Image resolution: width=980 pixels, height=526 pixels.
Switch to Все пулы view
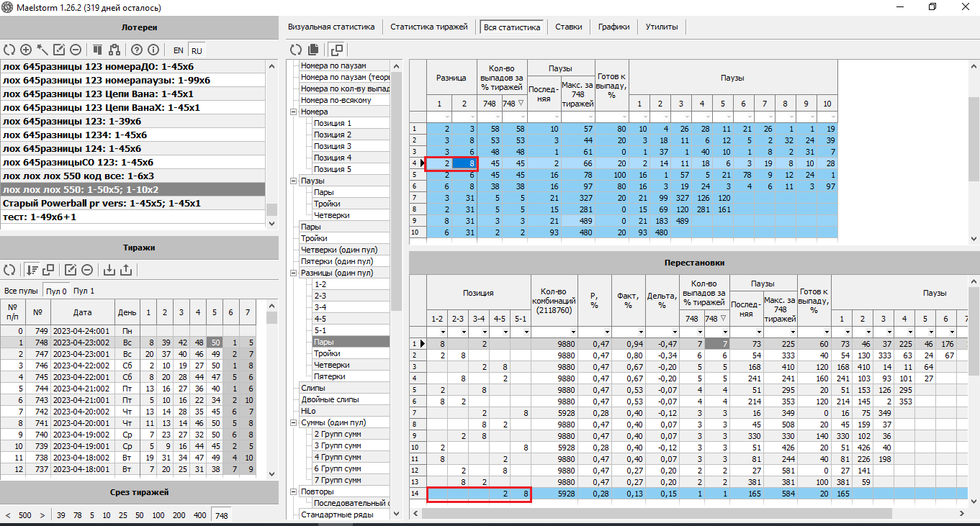tap(21, 291)
